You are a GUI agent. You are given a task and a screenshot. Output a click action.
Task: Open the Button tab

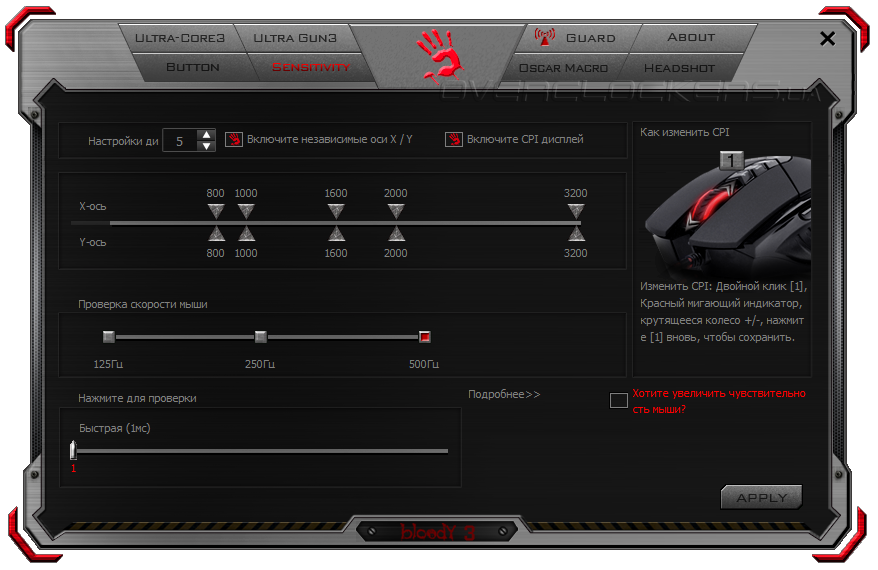pyautogui.click(x=193, y=67)
